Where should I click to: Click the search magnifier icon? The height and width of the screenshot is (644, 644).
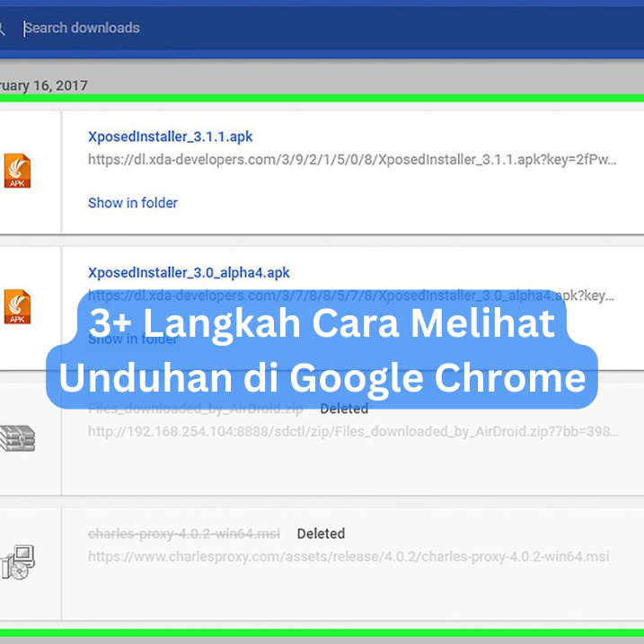click(1, 29)
